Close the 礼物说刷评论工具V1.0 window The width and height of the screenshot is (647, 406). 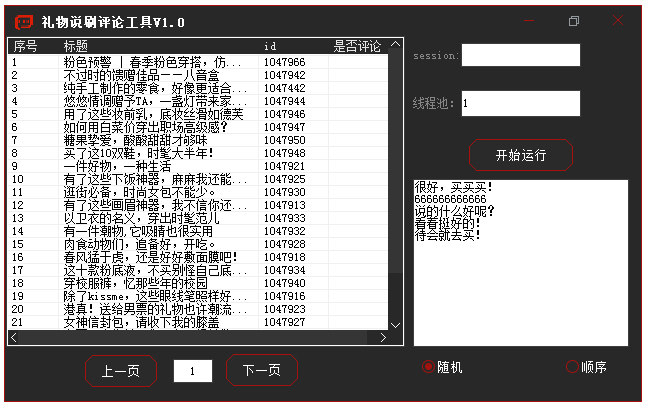point(618,20)
